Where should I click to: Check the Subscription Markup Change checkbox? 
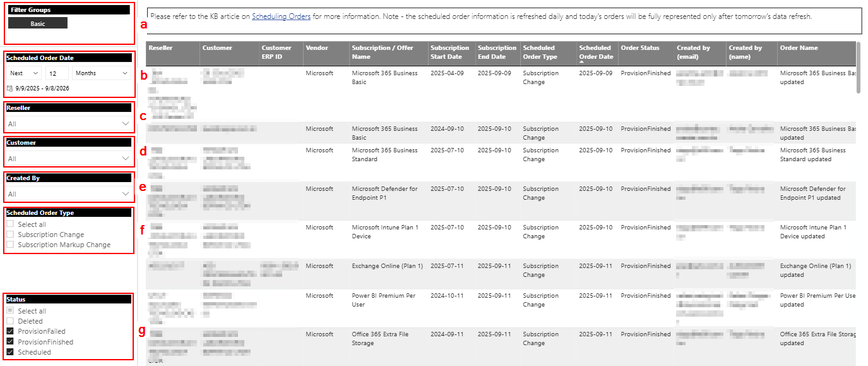point(9,245)
